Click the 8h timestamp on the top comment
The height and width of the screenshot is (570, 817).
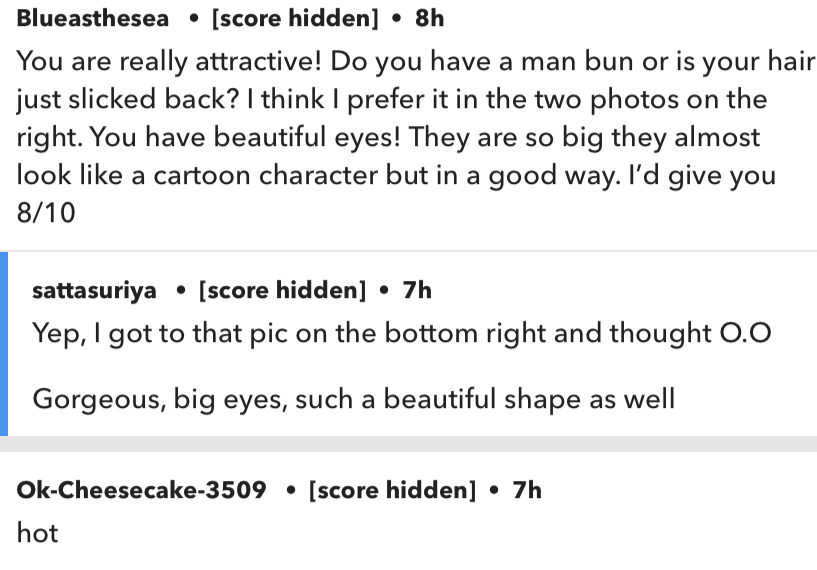click(x=429, y=19)
